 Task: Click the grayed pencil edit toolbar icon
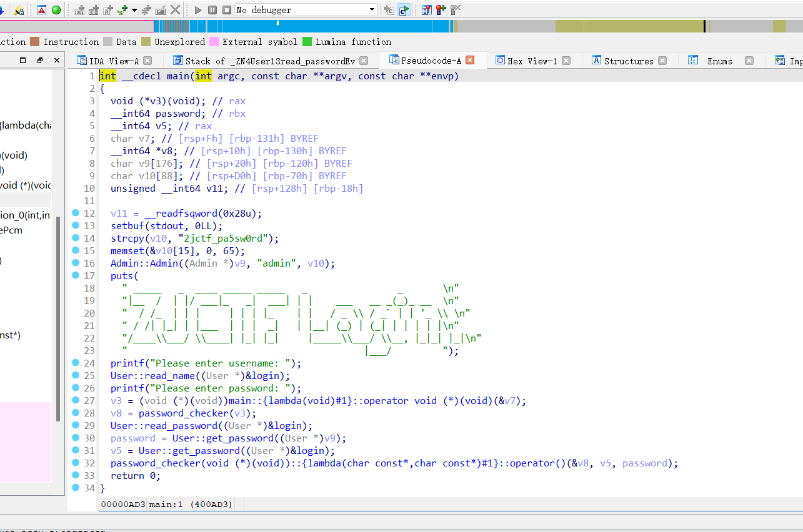(161, 10)
